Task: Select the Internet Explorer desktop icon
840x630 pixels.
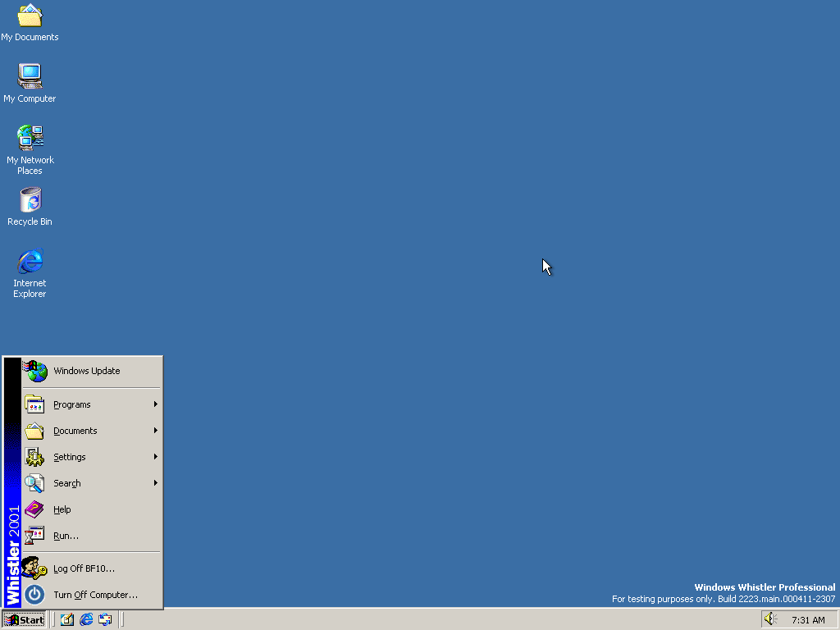Action: [x=30, y=273]
